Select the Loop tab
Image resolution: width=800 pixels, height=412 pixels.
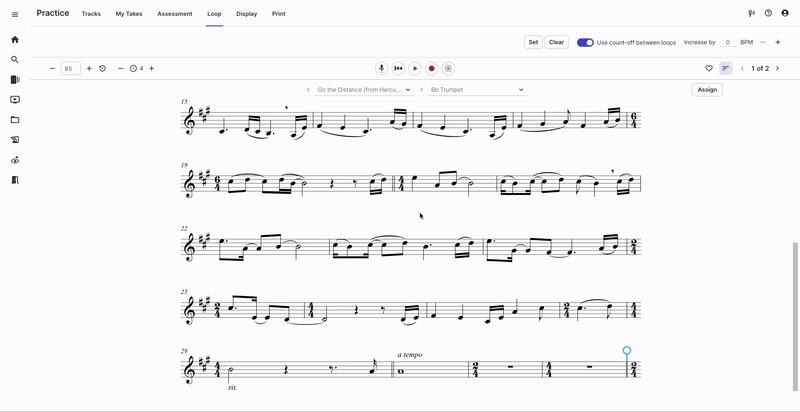tap(214, 14)
